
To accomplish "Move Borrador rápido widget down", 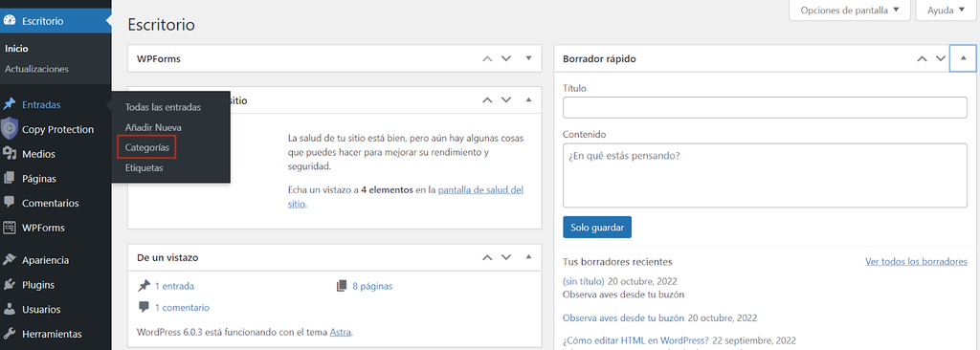I will pyautogui.click(x=940, y=58).
